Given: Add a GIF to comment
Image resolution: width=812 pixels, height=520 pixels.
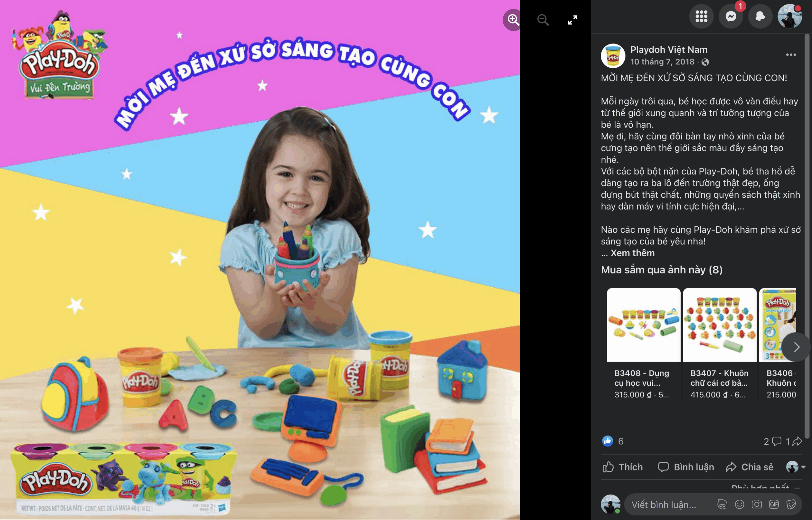Looking at the screenshot, I should coord(774,504).
